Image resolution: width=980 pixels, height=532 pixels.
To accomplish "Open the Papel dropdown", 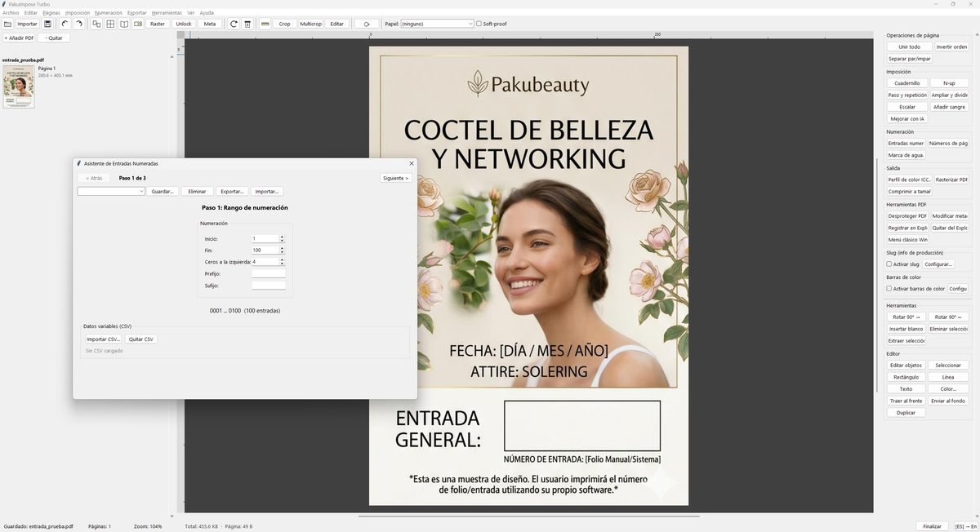I will point(437,24).
